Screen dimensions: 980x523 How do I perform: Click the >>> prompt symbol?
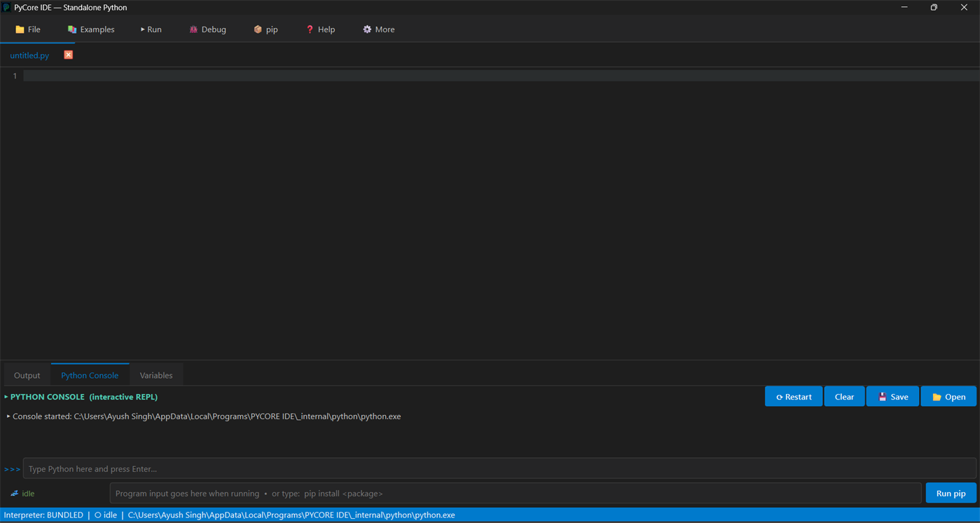(12, 469)
